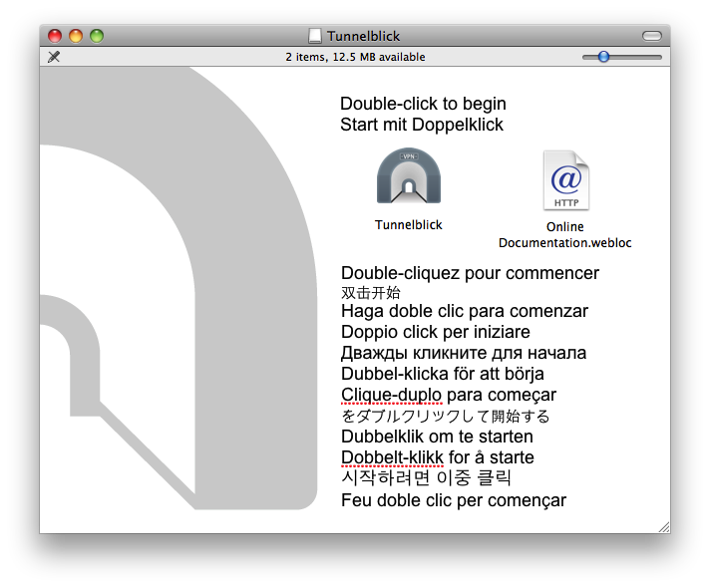Click the "Dobbelt-klikk for å starte" text
710x588 pixels.
438,457
